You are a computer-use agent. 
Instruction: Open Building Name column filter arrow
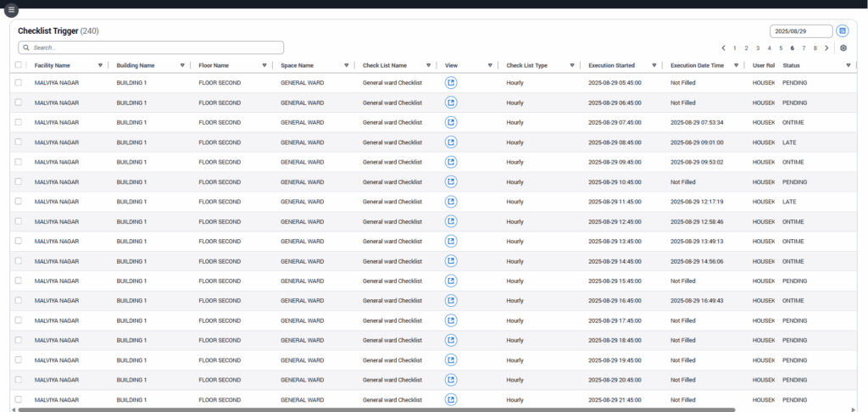pyautogui.click(x=182, y=65)
